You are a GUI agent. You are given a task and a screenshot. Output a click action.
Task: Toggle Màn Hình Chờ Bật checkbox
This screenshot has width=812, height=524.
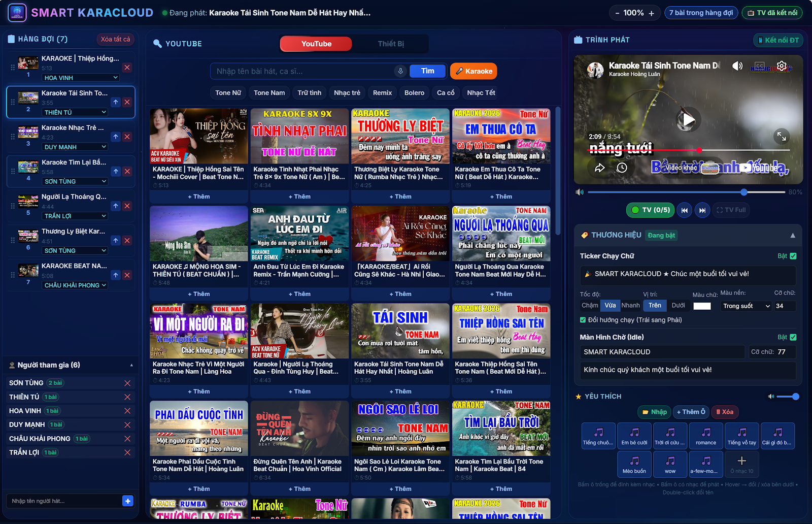tap(793, 337)
